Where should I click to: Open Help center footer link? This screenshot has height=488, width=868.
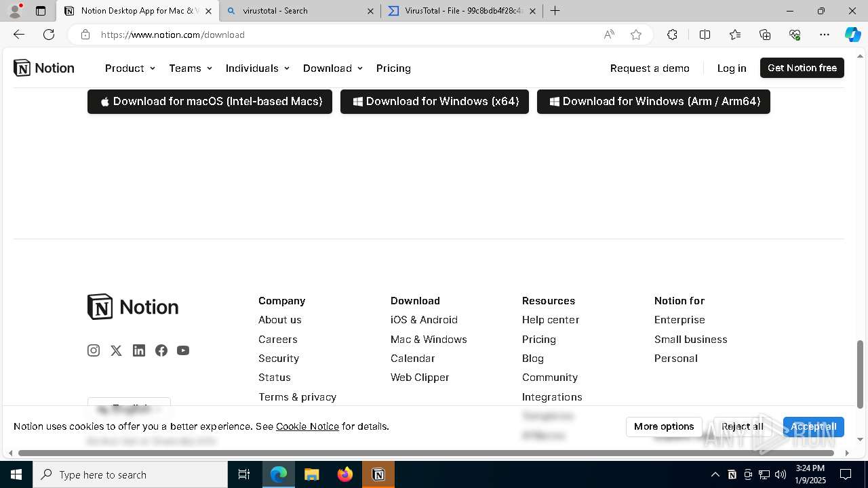tap(551, 320)
